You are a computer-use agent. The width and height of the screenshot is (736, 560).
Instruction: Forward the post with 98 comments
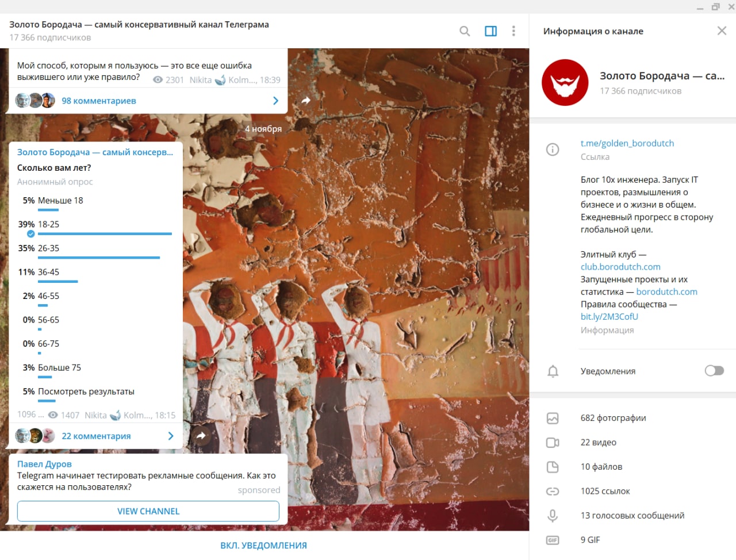pyautogui.click(x=306, y=101)
